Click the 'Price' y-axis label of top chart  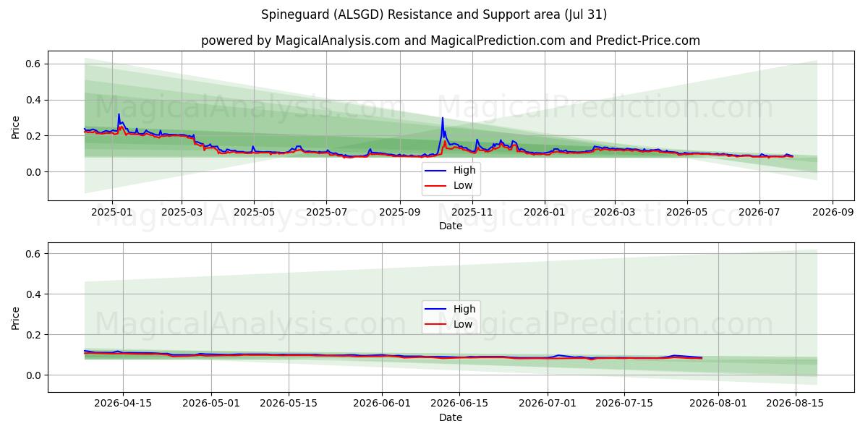[x=16, y=126]
